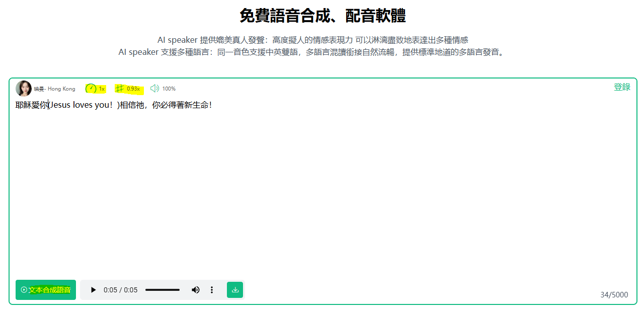
Task: Click the playback progress slider
Action: tap(162, 290)
